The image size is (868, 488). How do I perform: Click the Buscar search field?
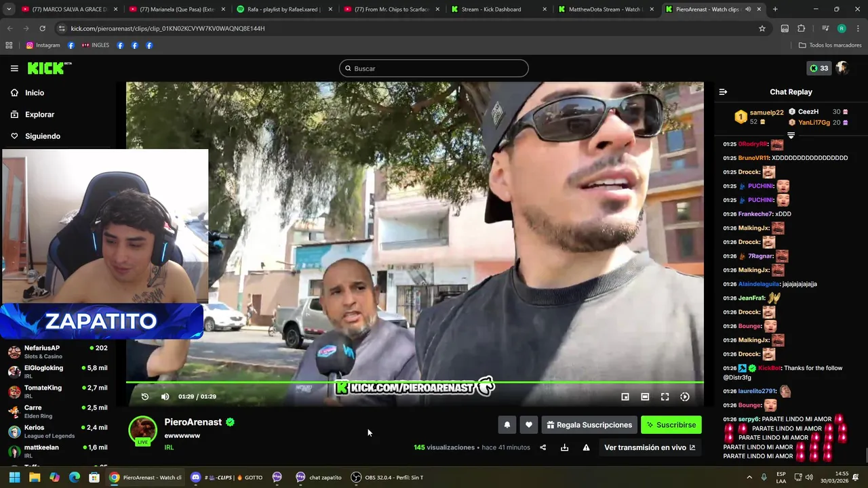(434, 68)
